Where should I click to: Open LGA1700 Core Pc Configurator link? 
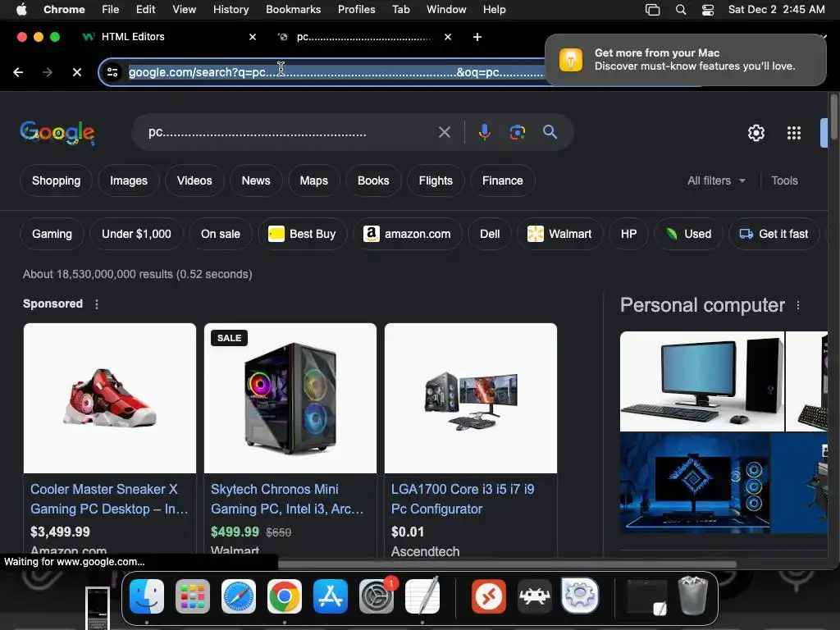tap(463, 499)
